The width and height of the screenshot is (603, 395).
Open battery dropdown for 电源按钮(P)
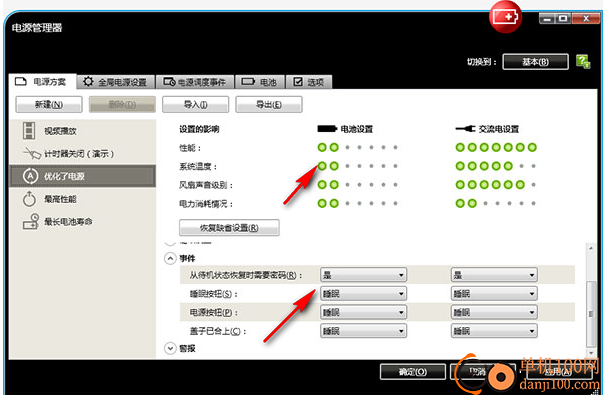point(363,312)
